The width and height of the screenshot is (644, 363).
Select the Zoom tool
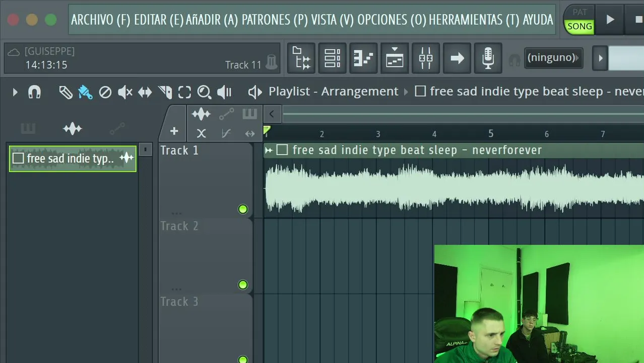(204, 92)
